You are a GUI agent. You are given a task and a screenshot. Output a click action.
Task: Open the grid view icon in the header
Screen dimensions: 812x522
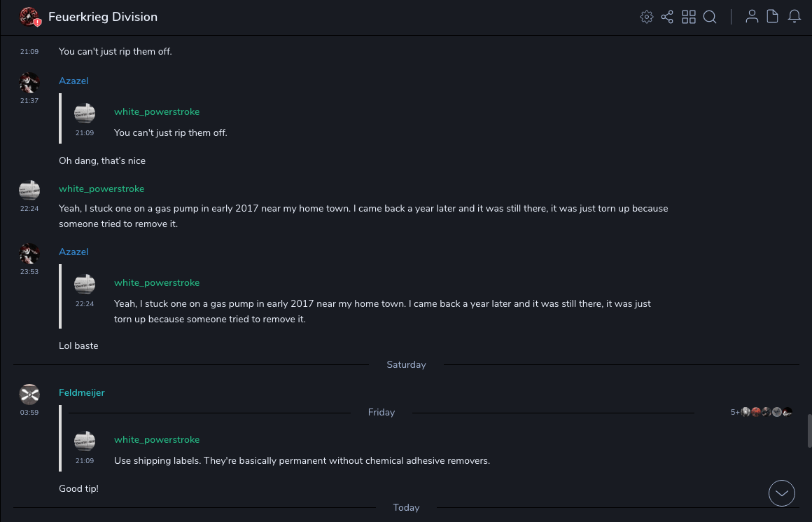[689, 17]
